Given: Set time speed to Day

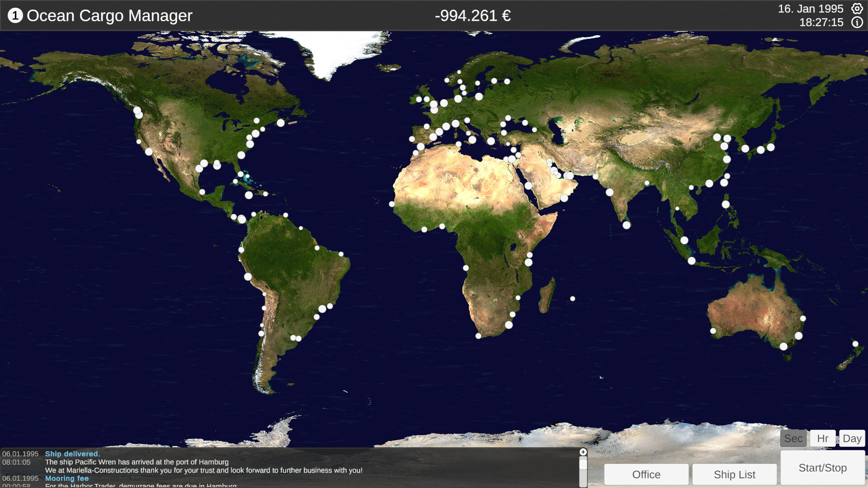Looking at the screenshot, I should click(x=852, y=438).
